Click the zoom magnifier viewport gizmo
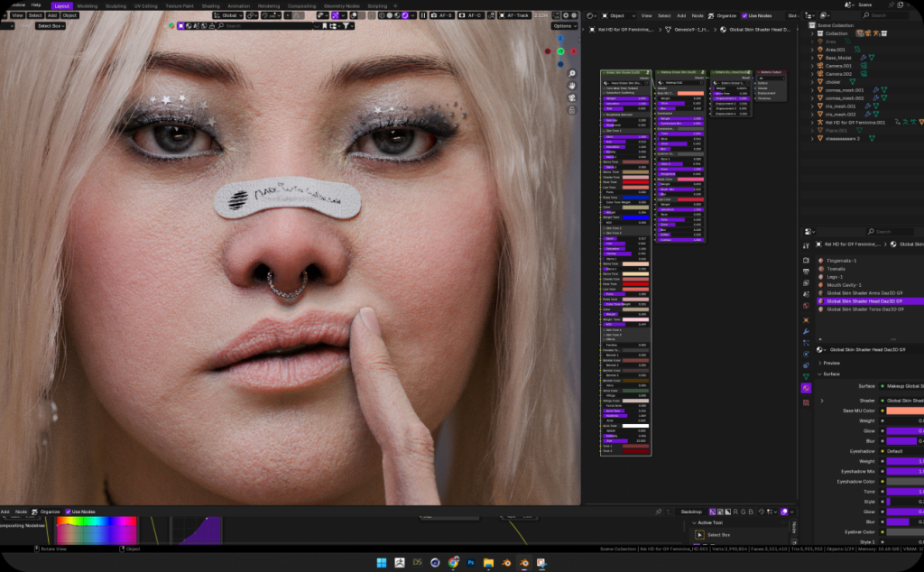This screenshot has height=572, width=924. click(572, 73)
